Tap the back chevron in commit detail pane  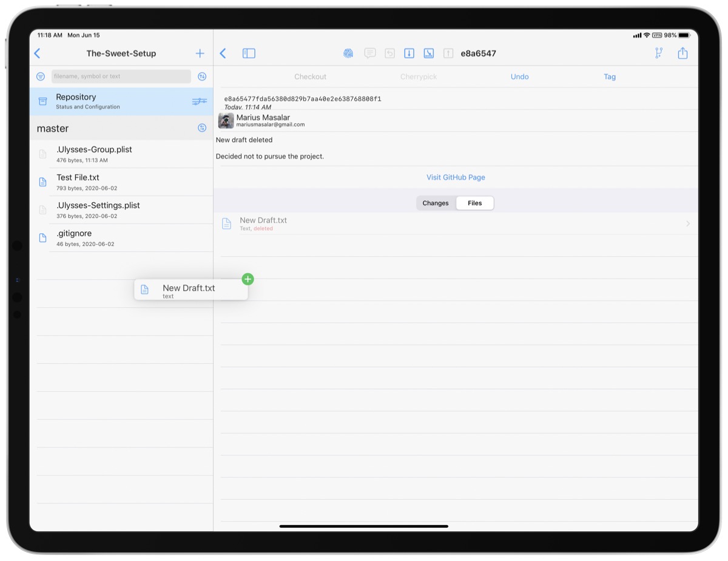pyautogui.click(x=223, y=53)
